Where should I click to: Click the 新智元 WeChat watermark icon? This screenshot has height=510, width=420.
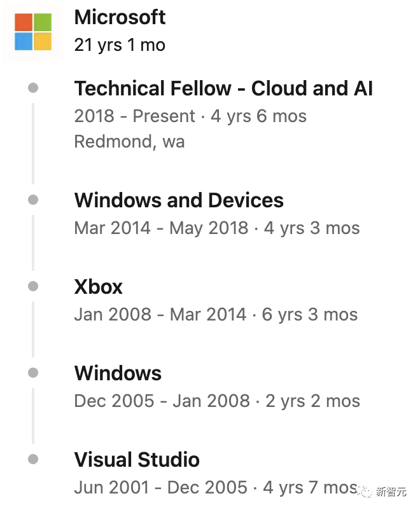point(364,491)
